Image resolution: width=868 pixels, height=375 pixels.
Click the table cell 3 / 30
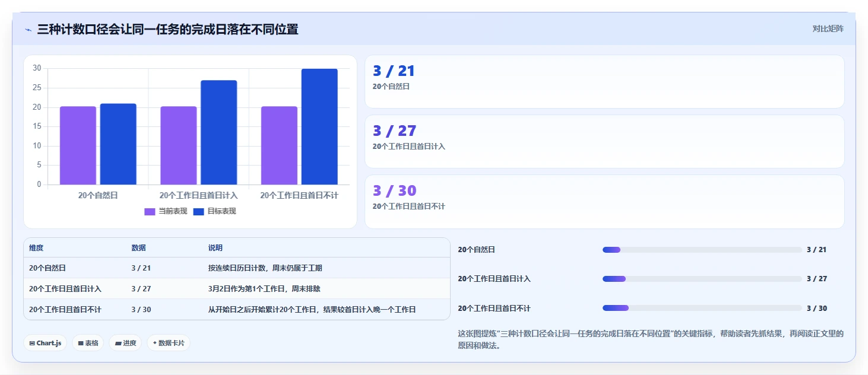click(141, 310)
